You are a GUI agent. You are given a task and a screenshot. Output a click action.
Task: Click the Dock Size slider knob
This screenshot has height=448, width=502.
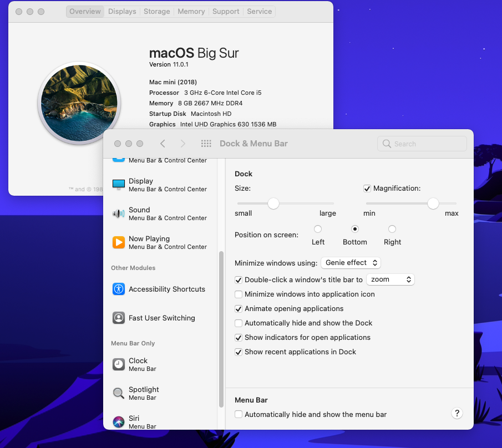click(x=273, y=203)
